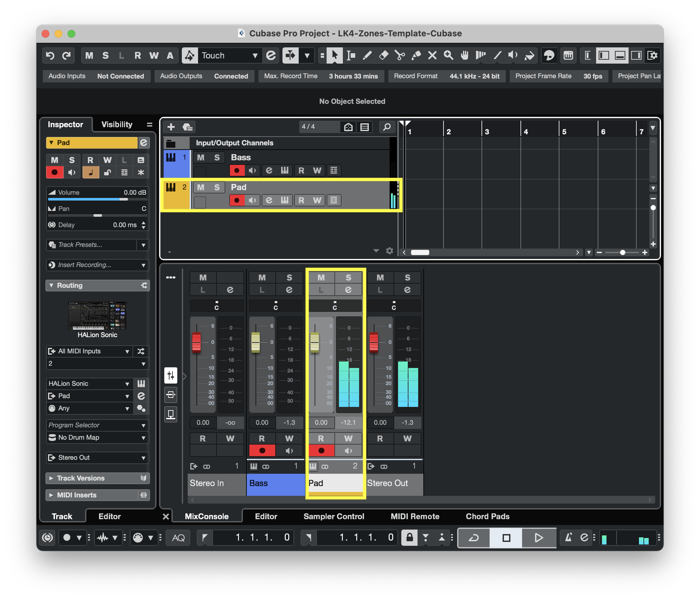Click the Bass channel fader handle
700x599 pixels.
pyautogui.click(x=256, y=342)
